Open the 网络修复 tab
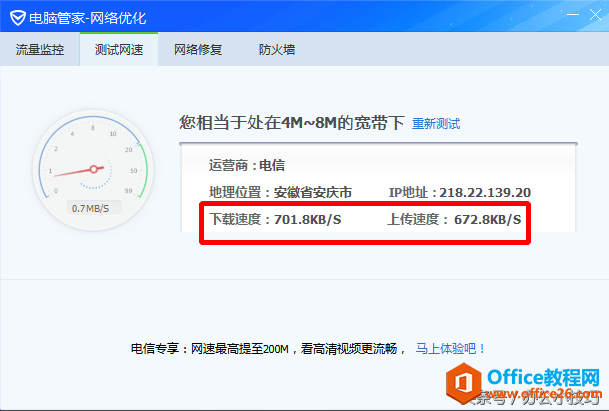609x411 pixels. (198, 49)
